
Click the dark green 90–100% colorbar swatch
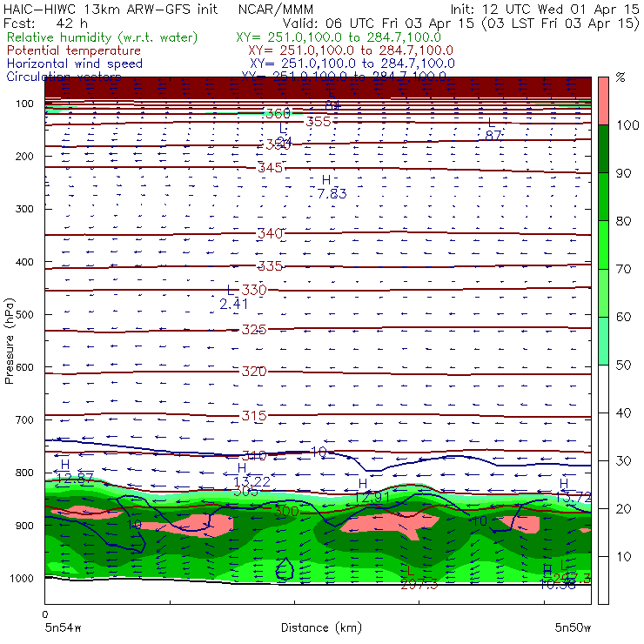603,149
